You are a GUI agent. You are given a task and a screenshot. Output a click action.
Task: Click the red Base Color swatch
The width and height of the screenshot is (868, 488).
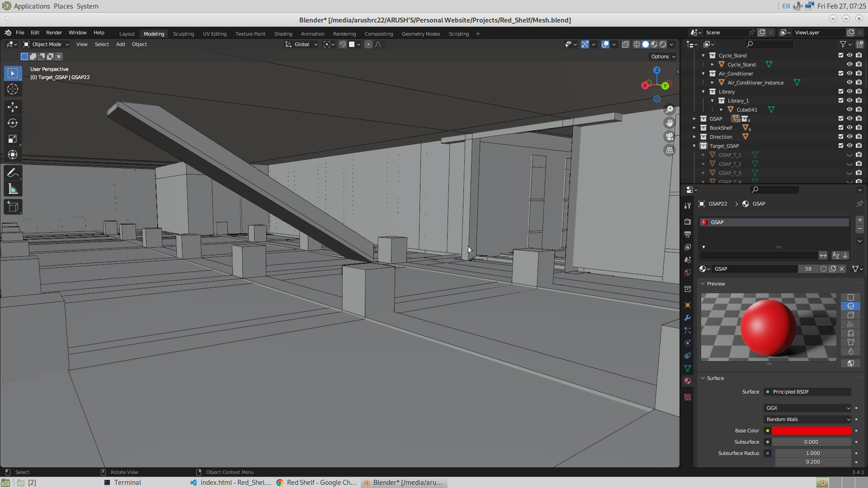click(x=811, y=431)
